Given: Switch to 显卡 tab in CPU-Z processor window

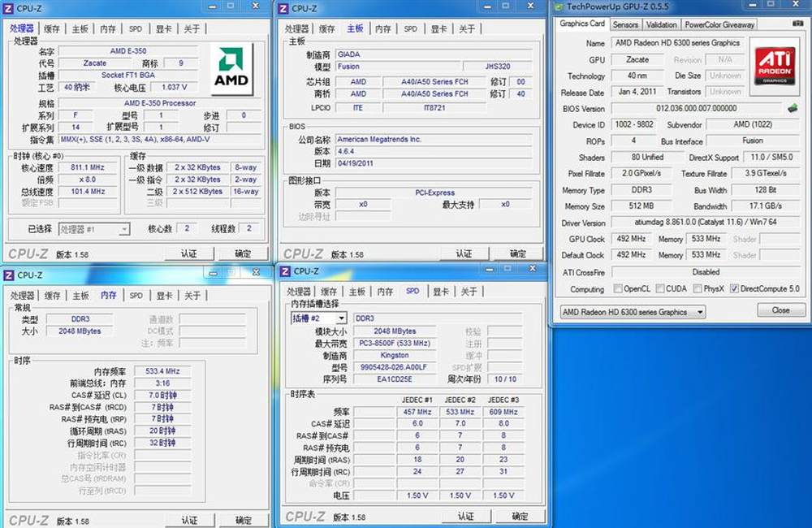Looking at the screenshot, I should 164,29.
